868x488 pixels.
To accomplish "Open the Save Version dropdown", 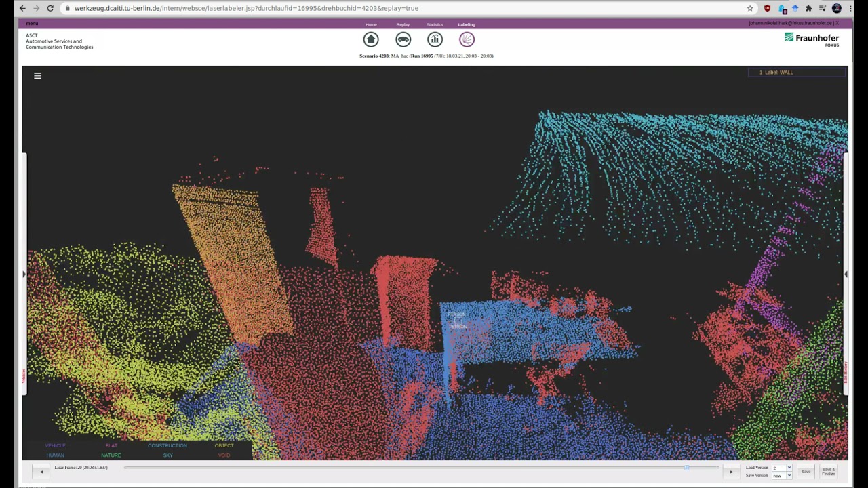I will point(782,475).
